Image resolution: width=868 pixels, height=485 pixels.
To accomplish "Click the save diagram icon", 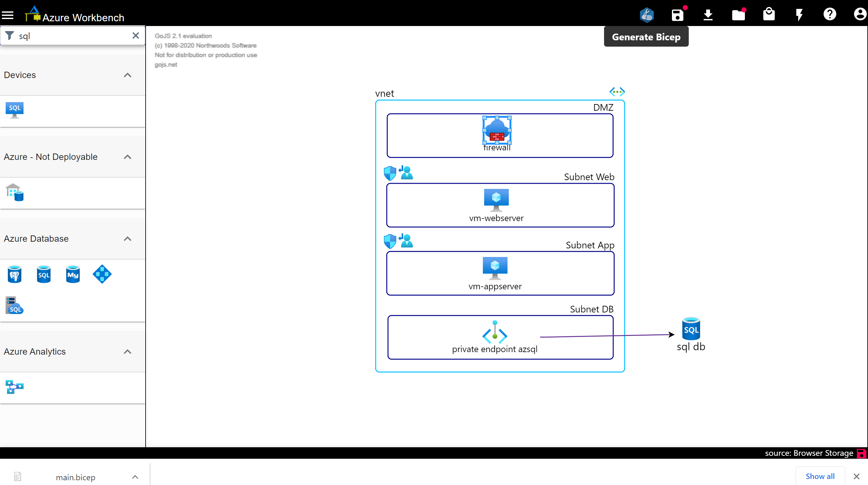I will click(677, 15).
